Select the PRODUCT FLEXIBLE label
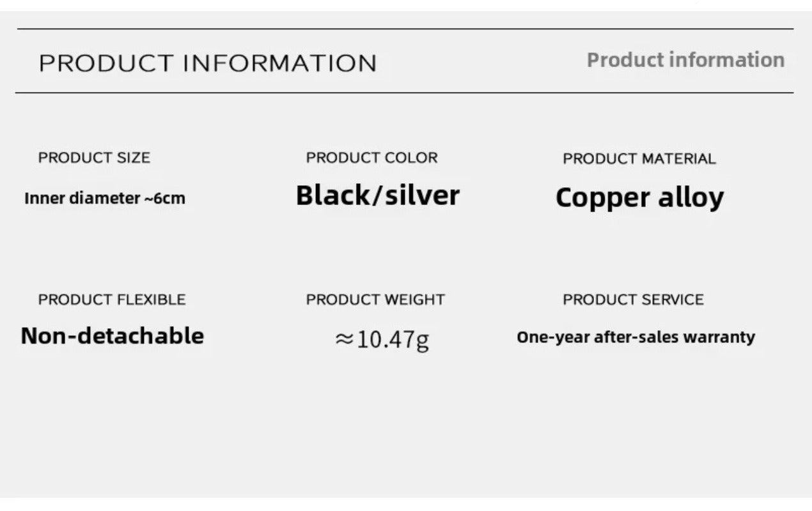 112,300
